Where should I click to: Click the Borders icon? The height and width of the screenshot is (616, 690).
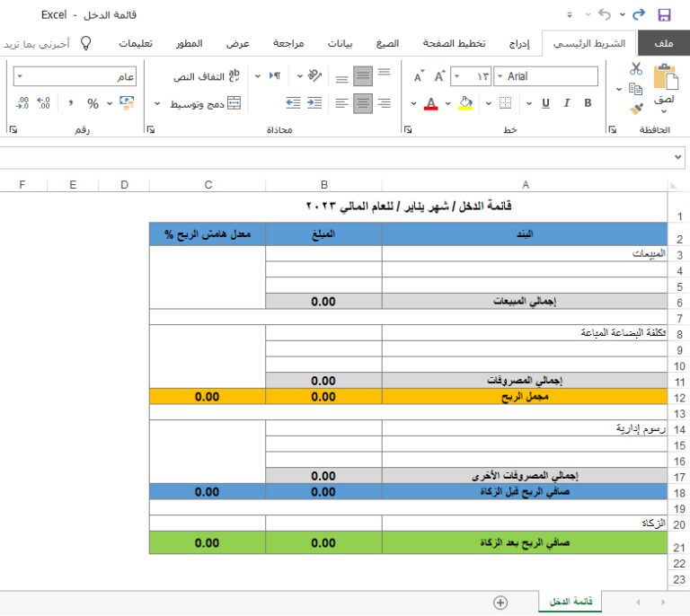tap(505, 103)
